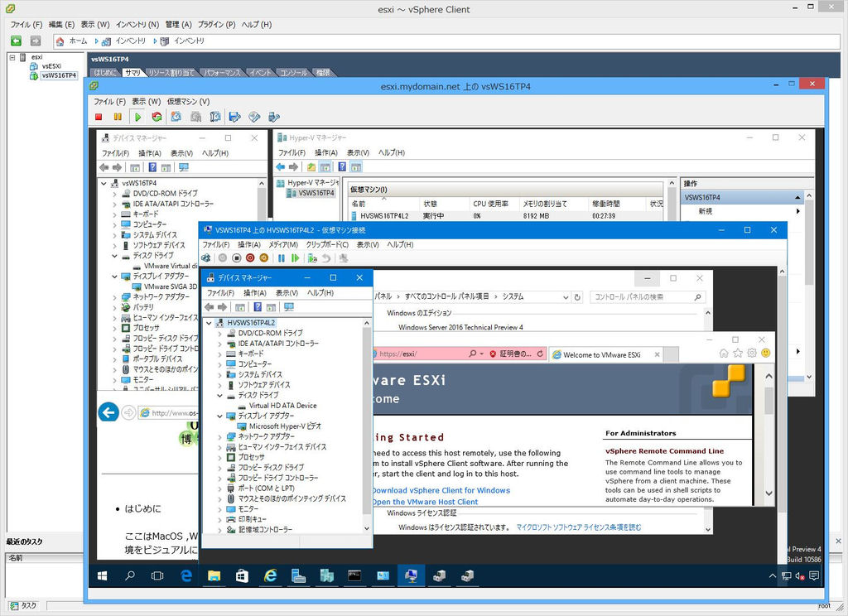848x616 pixels.
Task: Pause the Hyper-V VM with the blue pause icon
Action: [282, 258]
